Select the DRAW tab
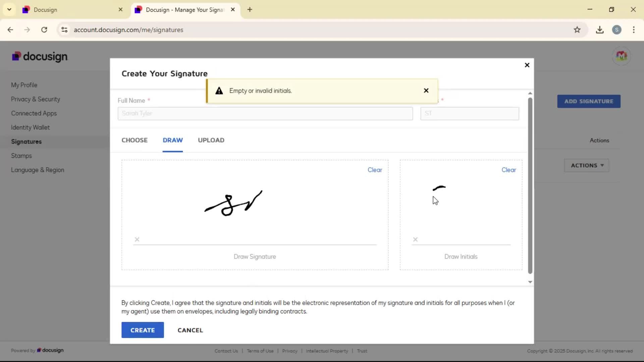 coord(173,140)
